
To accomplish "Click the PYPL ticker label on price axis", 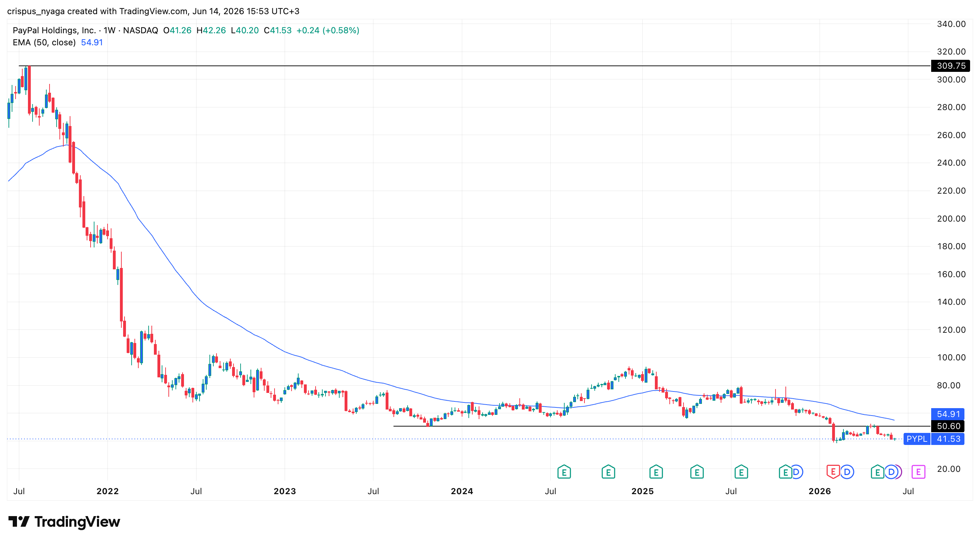I will [917, 439].
